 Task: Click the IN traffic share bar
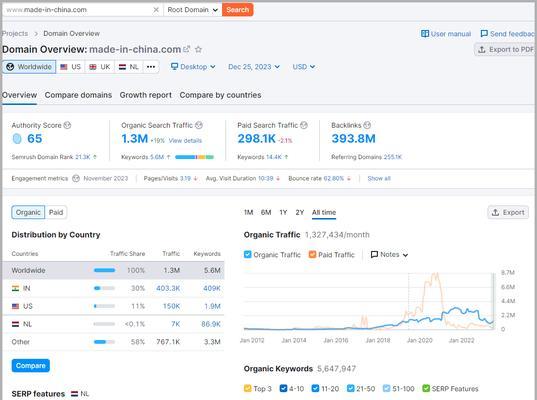104,288
